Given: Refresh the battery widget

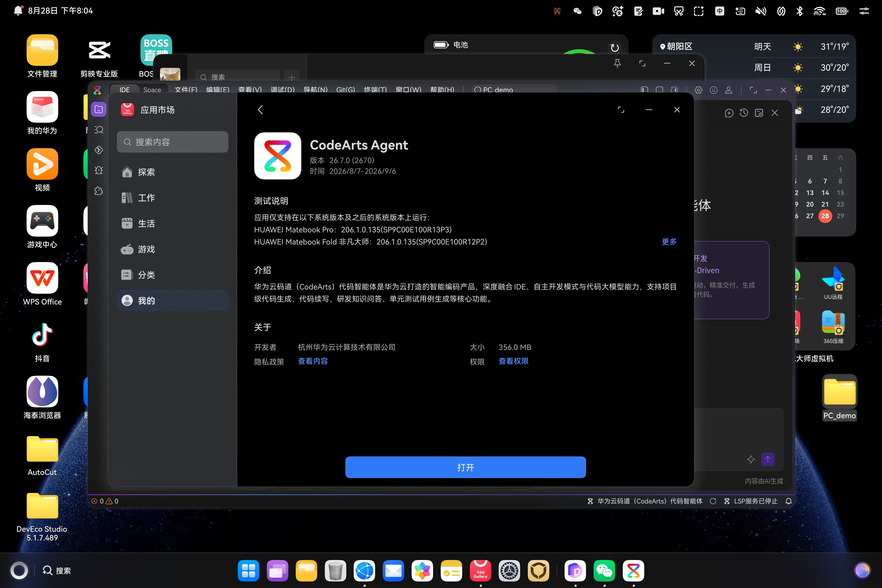Looking at the screenshot, I should pos(615,47).
